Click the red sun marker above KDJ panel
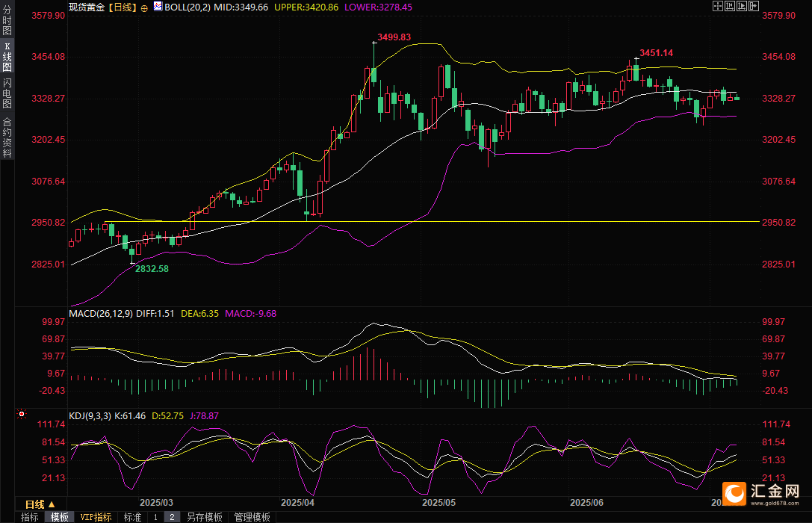Viewport: 812px width, 523px height. [22, 413]
